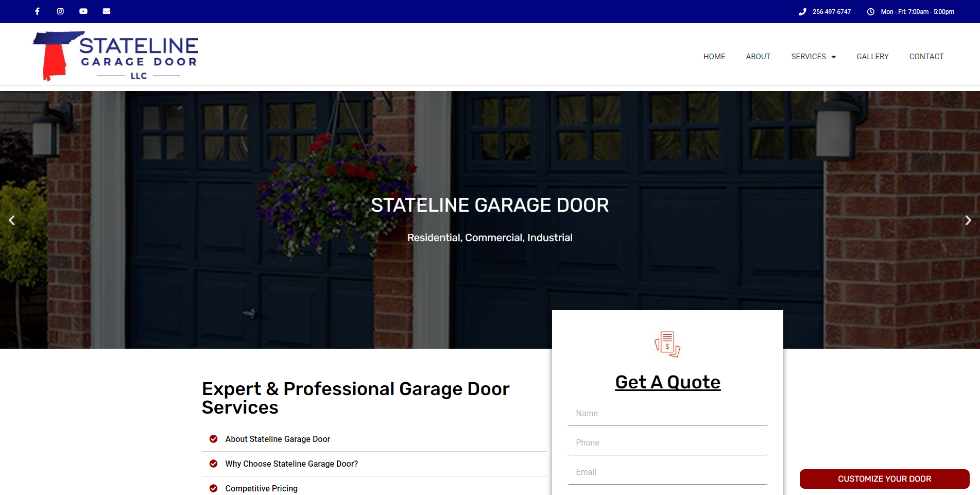Focus the Name input field
Viewport: 980px width, 495px height.
667,414
